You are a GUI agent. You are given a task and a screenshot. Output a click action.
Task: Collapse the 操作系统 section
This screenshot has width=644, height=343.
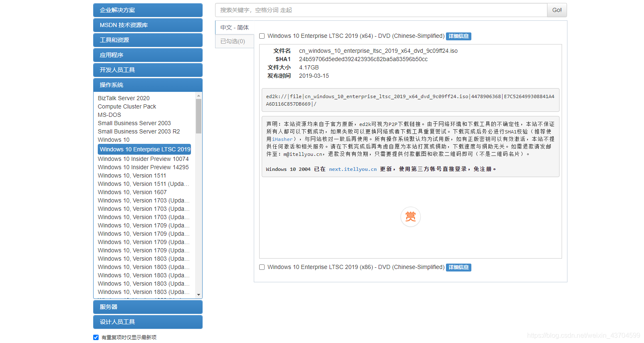pos(148,85)
